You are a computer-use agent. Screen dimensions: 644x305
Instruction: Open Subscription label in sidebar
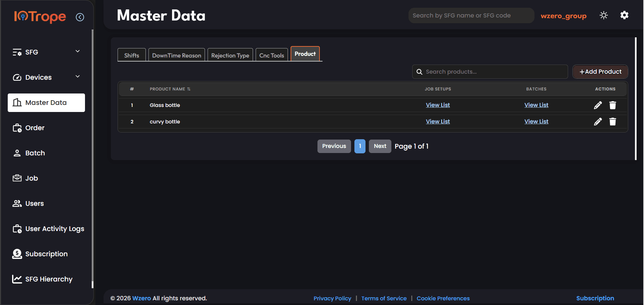pyautogui.click(x=47, y=254)
